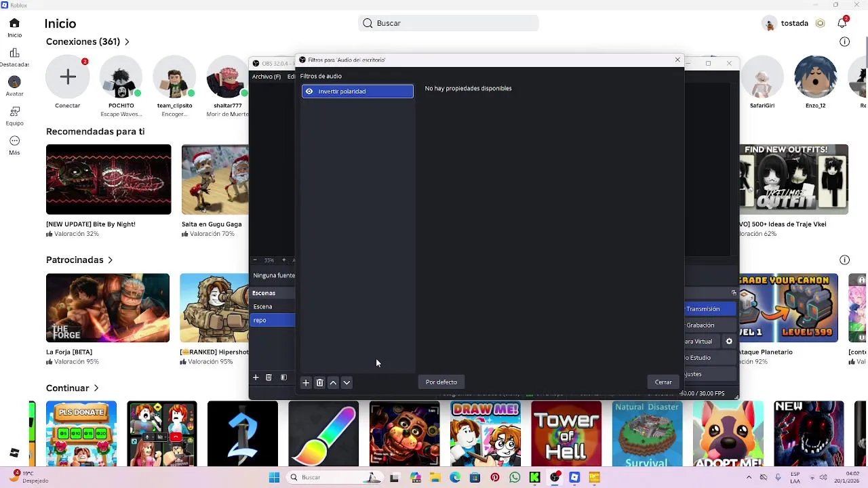Image resolution: width=868 pixels, height=488 pixels.
Task: Open Kick app on taskbar
Action: point(535,478)
